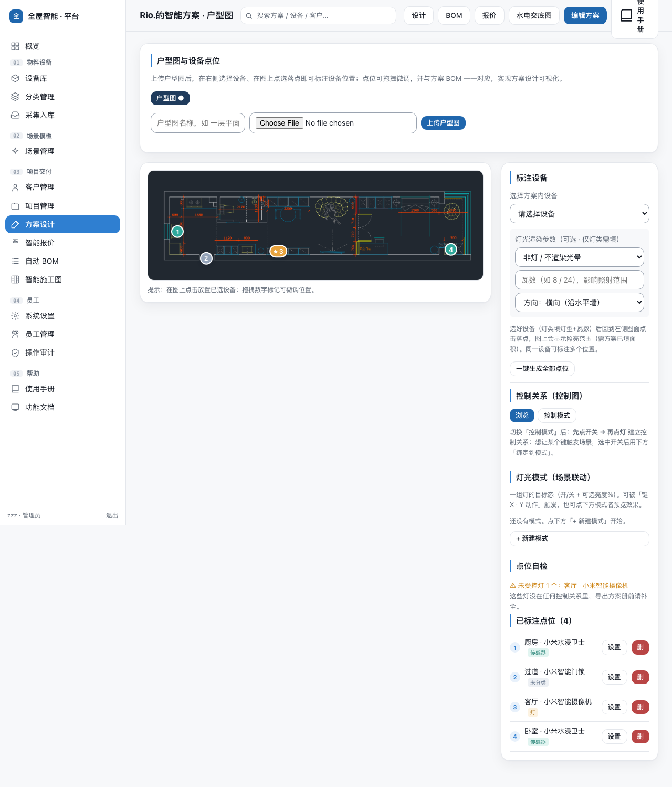The image size is (672, 787).
Task: Click the 自动 BOM list icon
Action: [x=15, y=261]
